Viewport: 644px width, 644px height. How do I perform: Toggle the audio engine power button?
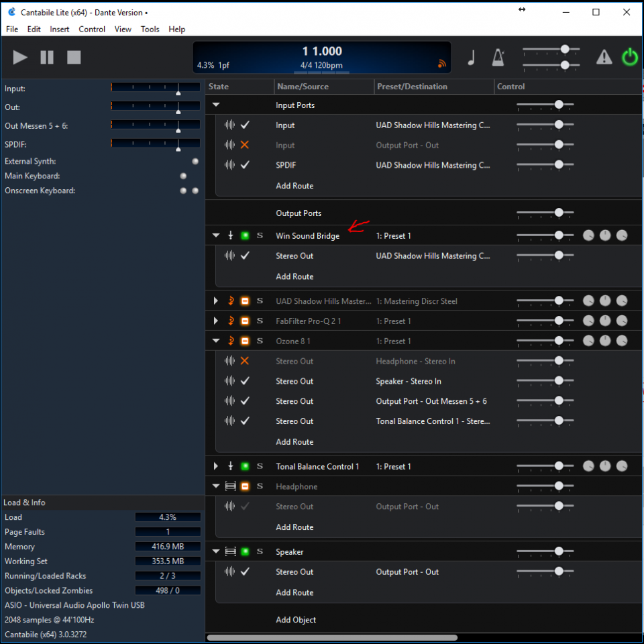click(x=629, y=57)
